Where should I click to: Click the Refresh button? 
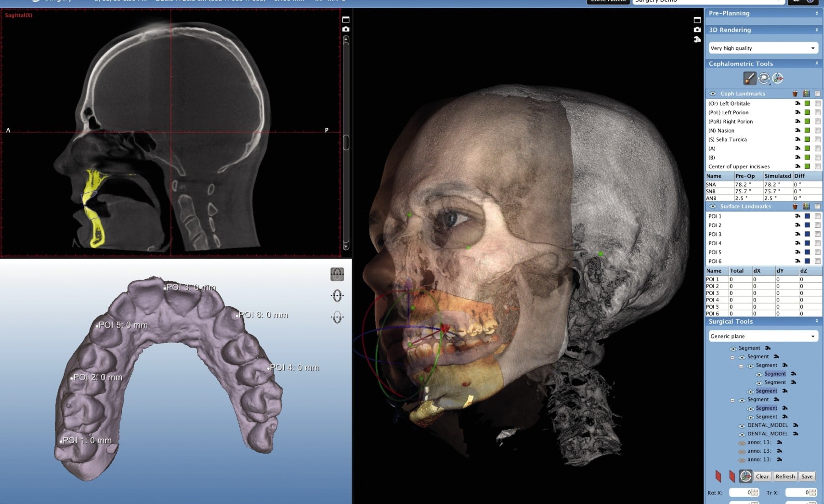click(x=785, y=476)
